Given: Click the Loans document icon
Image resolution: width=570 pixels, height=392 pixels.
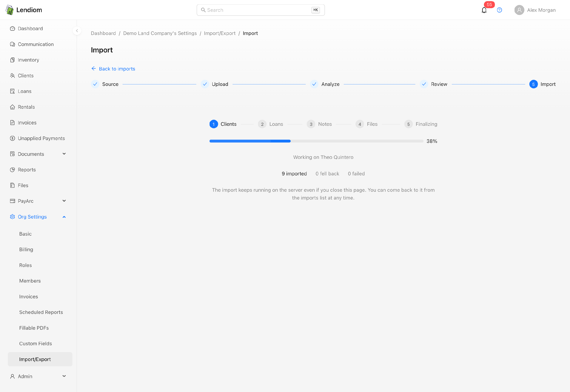Looking at the screenshot, I should [13, 91].
